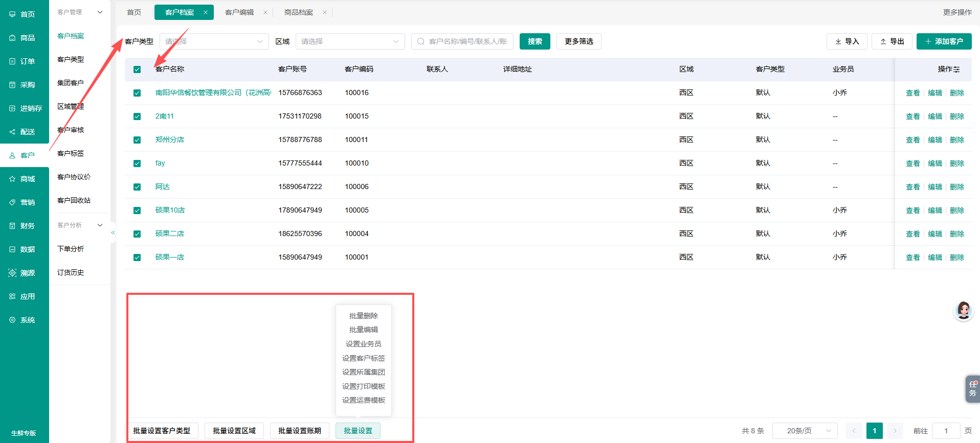980x443 pixels.
Task: Click the 前往 page number field
Action: point(946,431)
